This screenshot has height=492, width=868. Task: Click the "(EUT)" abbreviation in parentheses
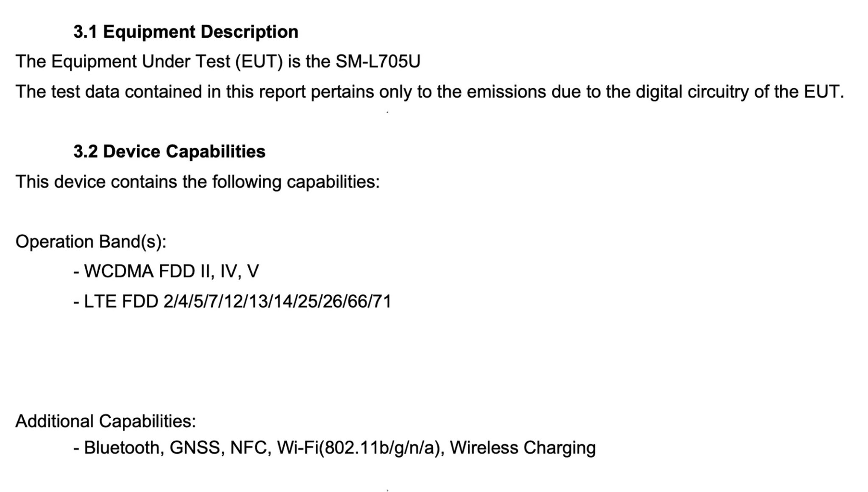click(259, 62)
